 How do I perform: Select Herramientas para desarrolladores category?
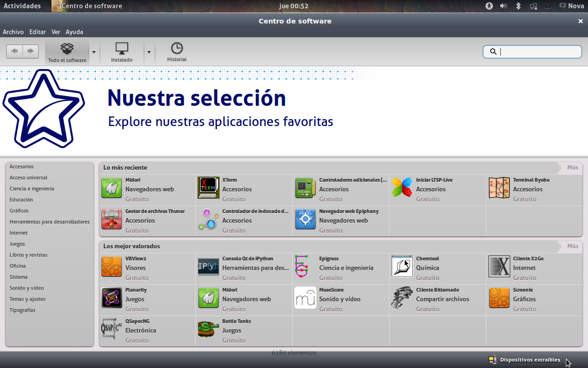coord(50,222)
